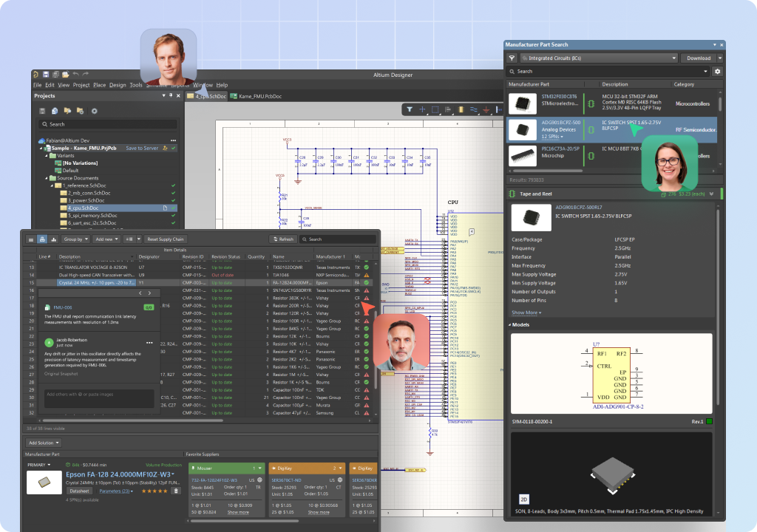757x532 pixels.
Task: Open the Group by dropdown
Action: (75, 239)
